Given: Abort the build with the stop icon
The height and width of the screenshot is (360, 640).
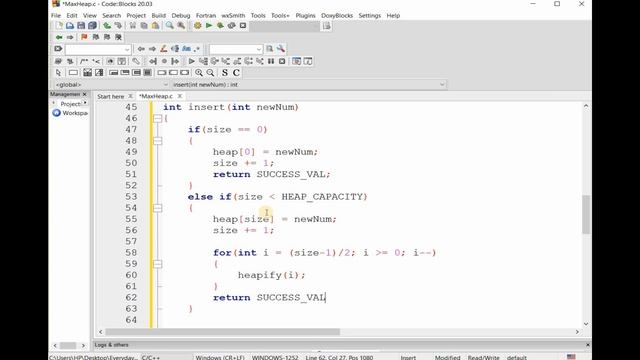Looking at the screenshot, I should (x=243, y=26).
